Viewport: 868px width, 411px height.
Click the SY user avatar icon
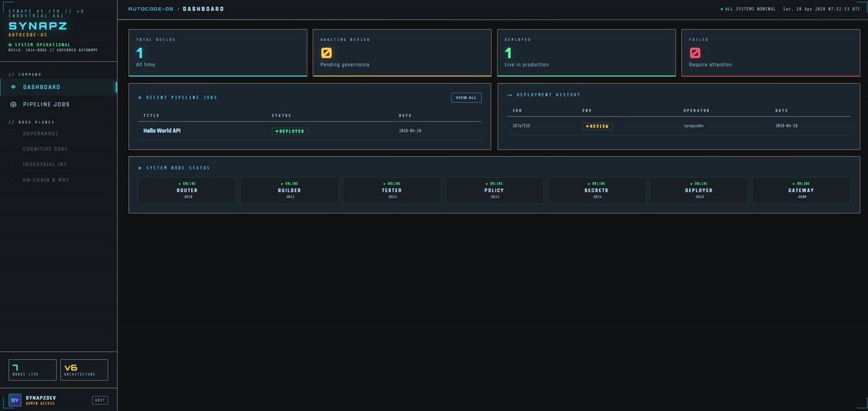pos(14,400)
